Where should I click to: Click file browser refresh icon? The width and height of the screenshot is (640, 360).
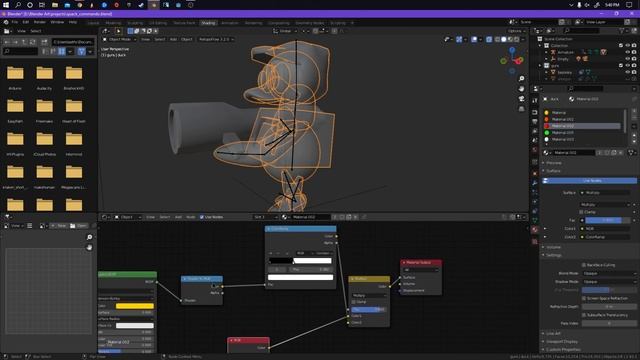click(x=33, y=42)
